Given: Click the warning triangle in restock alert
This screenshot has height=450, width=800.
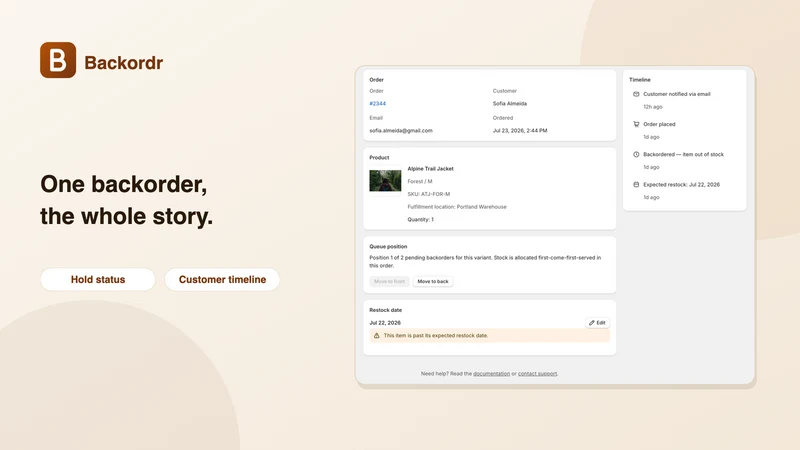Looking at the screenshot, I should pos(377,336).
